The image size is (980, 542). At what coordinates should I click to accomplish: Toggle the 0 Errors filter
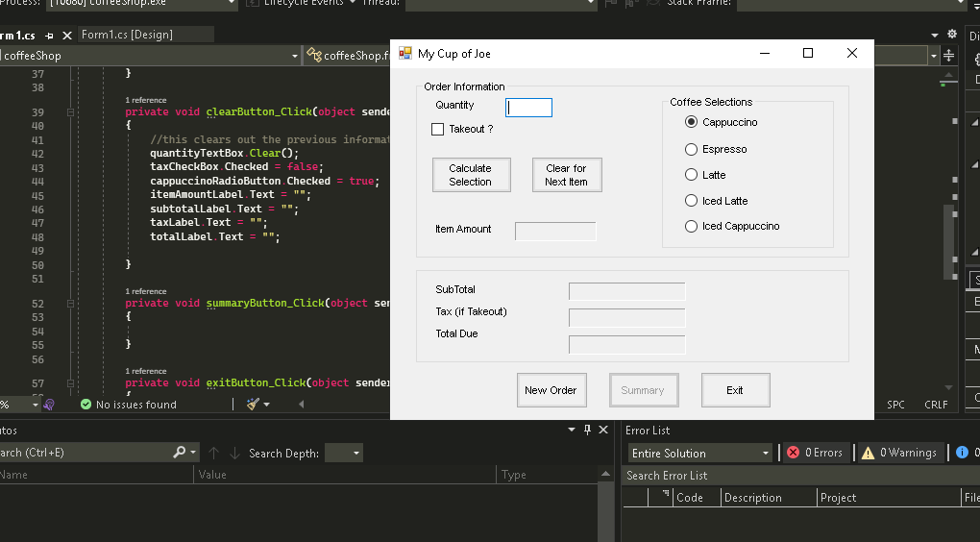click(815, 453)
